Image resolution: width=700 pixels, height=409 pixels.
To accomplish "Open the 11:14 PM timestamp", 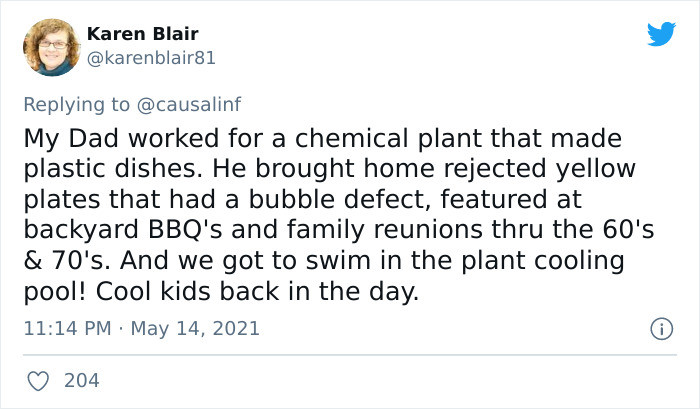I will click(x=67, y=329).
